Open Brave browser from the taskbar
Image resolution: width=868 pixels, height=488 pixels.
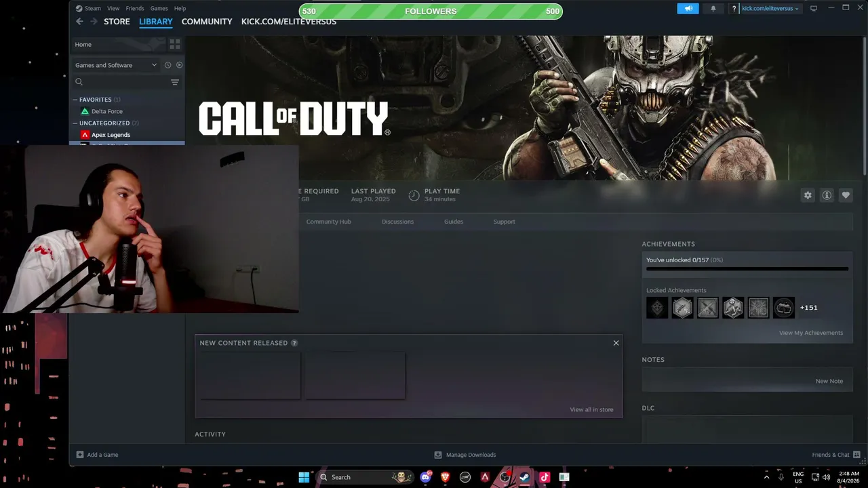coord(446,477)
